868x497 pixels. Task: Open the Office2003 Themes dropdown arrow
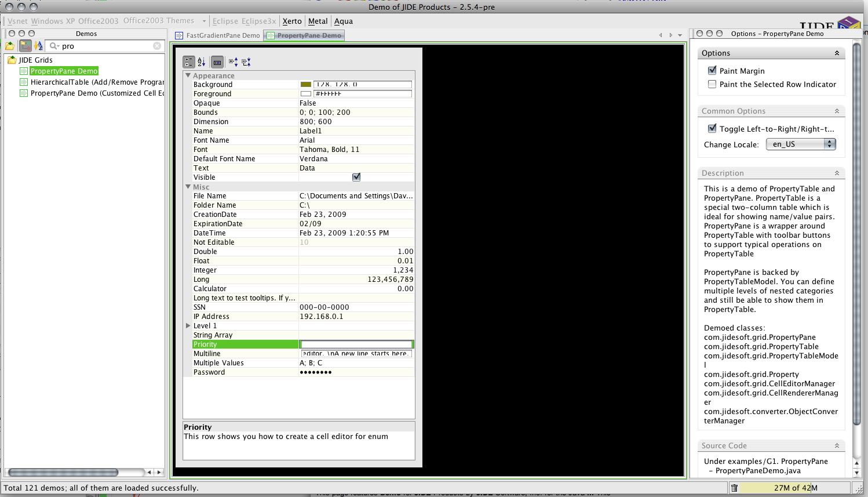tap(204, 21)
